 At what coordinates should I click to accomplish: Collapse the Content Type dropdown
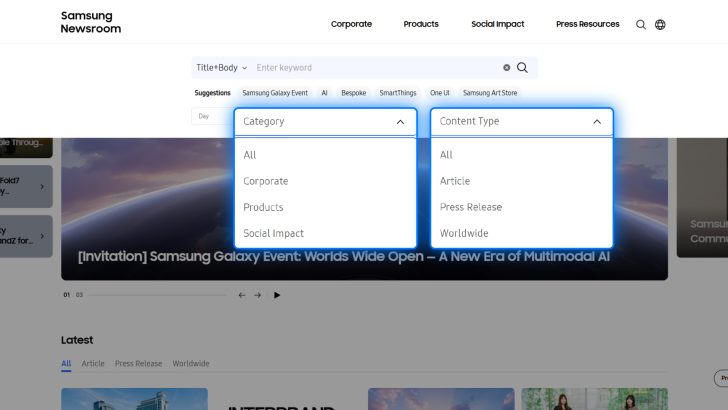(x=597, y=121)
